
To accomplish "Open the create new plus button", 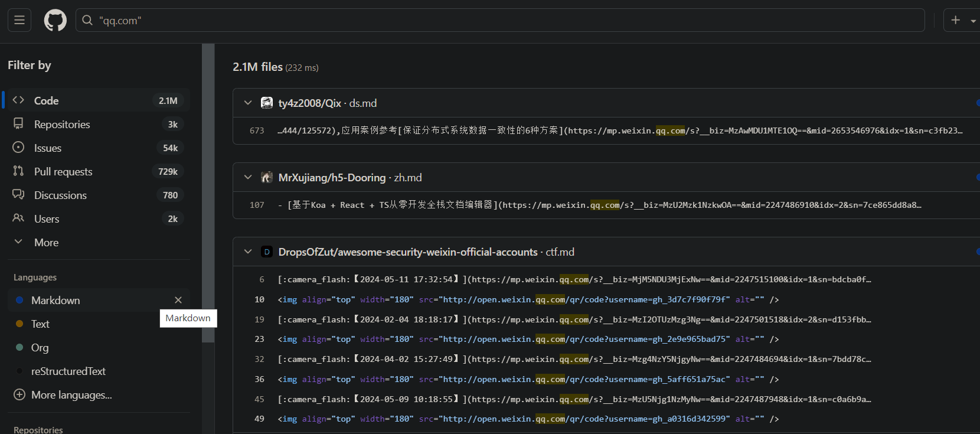I will pyautogui.click(x=956, y=20).
